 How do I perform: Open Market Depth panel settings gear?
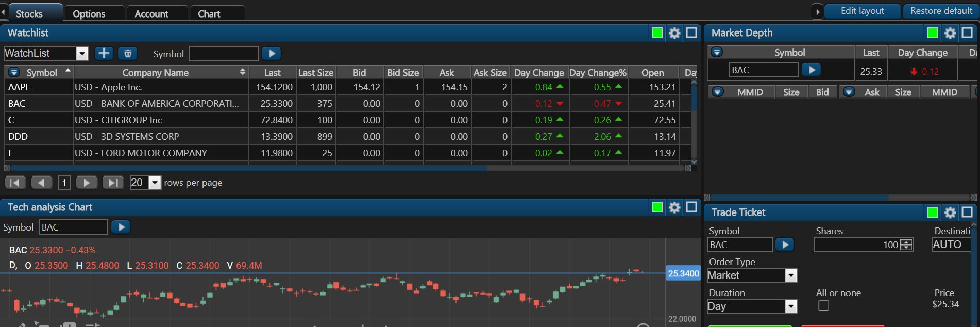click(950, 33)
